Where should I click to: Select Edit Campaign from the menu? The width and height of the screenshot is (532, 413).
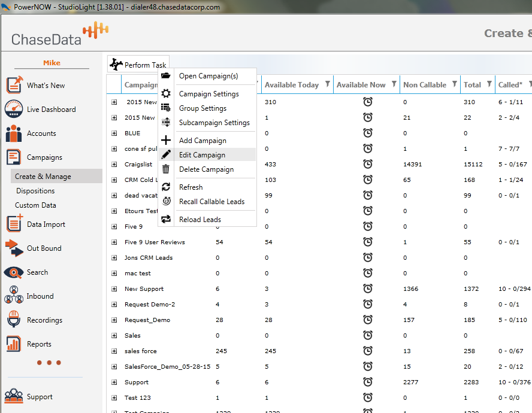pos(202,155)
